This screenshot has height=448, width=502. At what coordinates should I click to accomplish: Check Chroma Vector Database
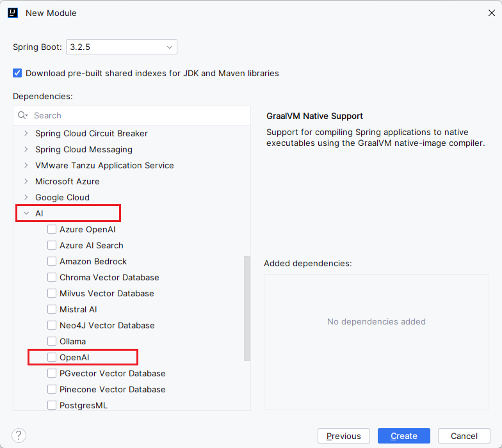52,278
